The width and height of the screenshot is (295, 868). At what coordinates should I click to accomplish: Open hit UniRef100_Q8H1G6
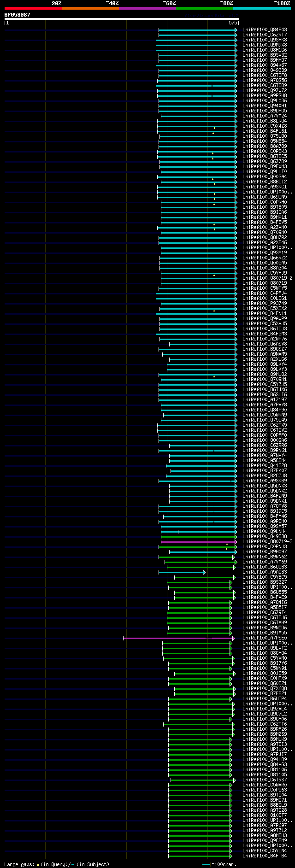coord(265,50)
